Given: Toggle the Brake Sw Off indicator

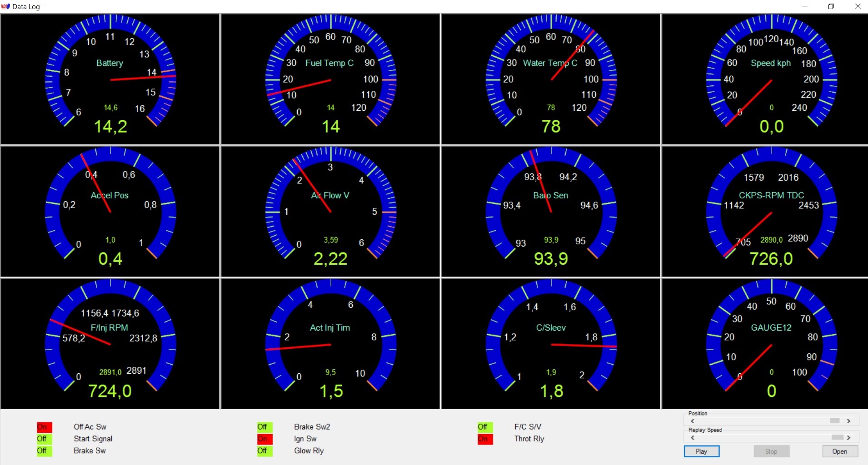Looking at the screenshot, I should 45,451.
